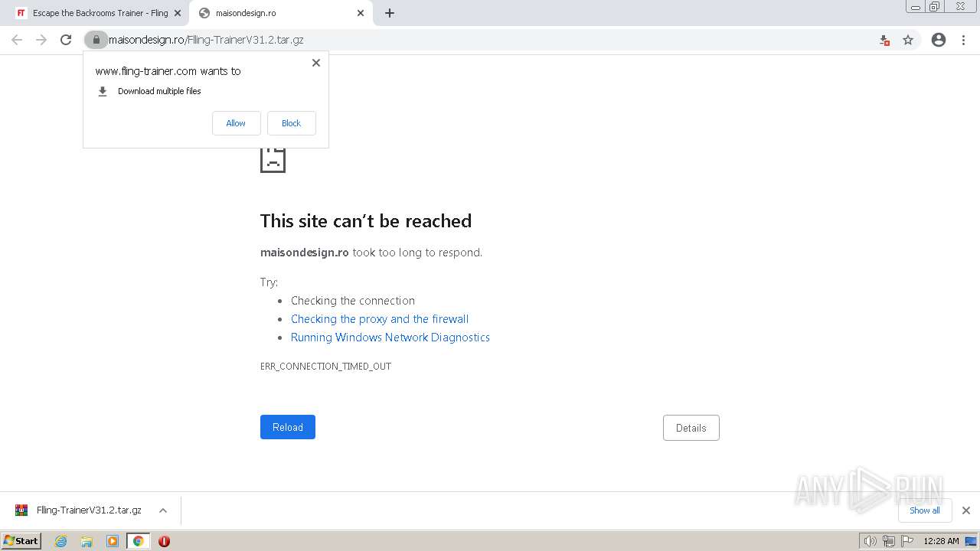Go forward using the browser forward arrow
The width and height of the screenshot is (980, 551).
[x=41, y=40]
